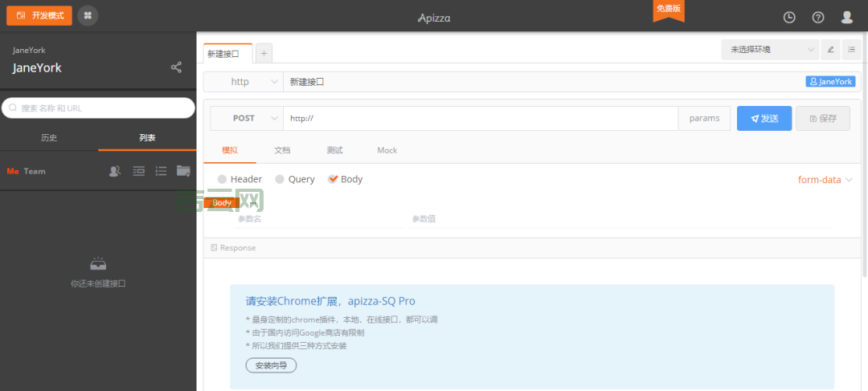Open the help question mark icon
868x391 pixels.
[x=818, y=17]
